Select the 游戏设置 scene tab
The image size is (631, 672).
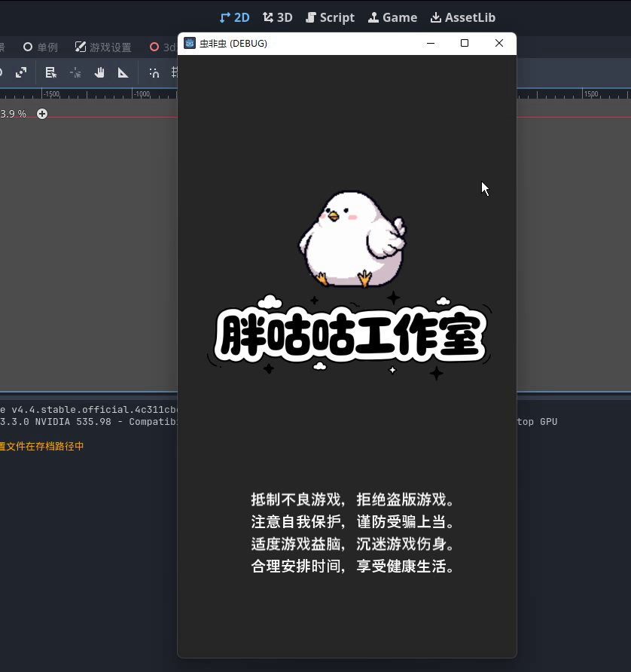click(x=103, y=47)
